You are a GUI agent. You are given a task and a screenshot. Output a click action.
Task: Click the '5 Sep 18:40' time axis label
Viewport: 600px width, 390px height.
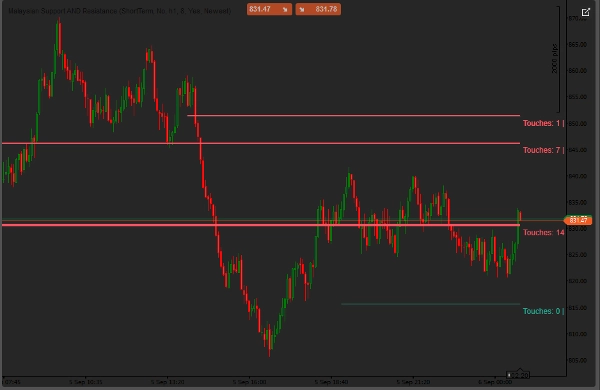(331, 382)
